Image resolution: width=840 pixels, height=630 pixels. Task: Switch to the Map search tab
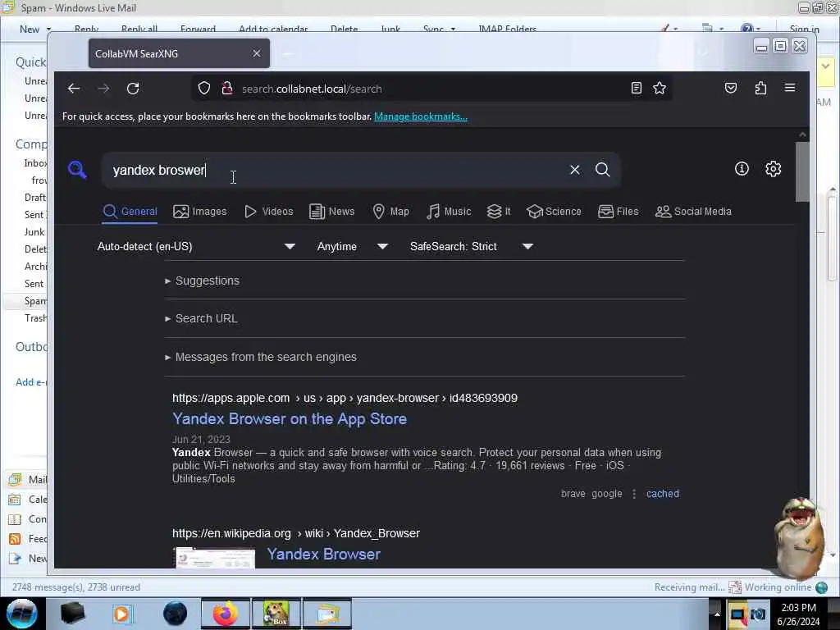(x=391, y=212)
